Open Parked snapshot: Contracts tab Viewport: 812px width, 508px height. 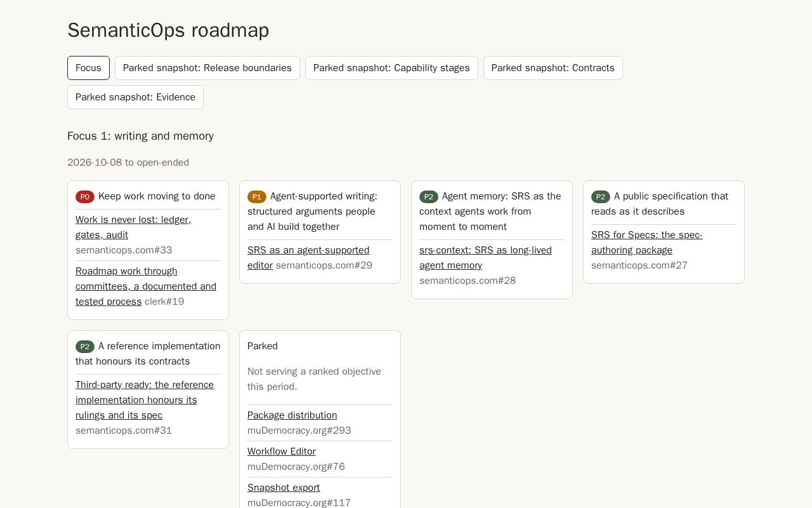pos(553,68)
